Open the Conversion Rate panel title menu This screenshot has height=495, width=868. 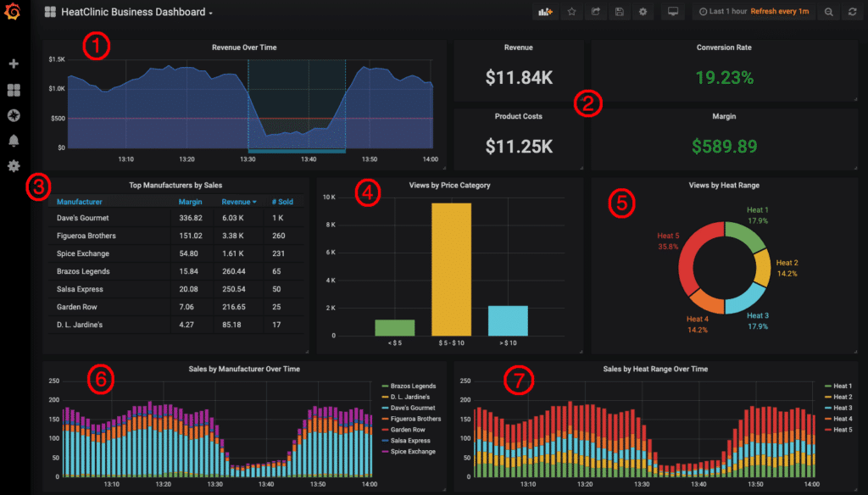[x=724, y=47]
